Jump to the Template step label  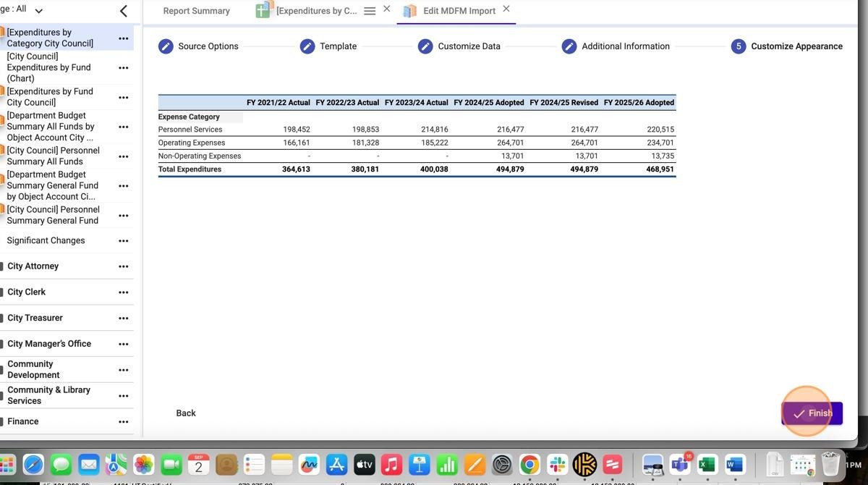[339, 46]
